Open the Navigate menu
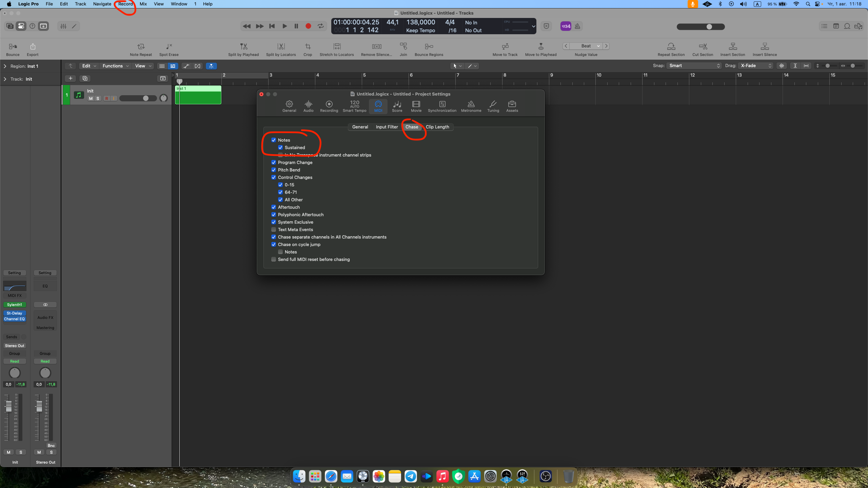 (x=102, y=4)
